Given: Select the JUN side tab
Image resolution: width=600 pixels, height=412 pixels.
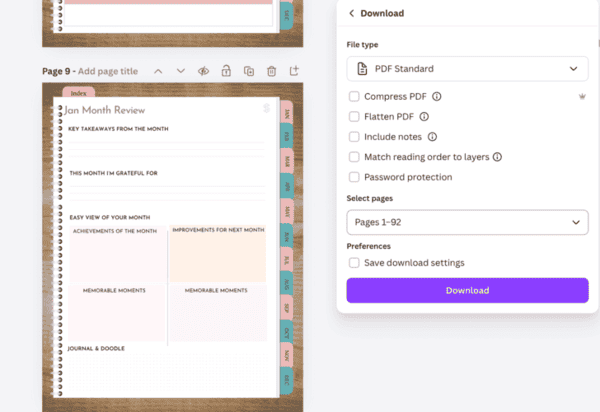Looking at the screenshot, I should (287, 236).
